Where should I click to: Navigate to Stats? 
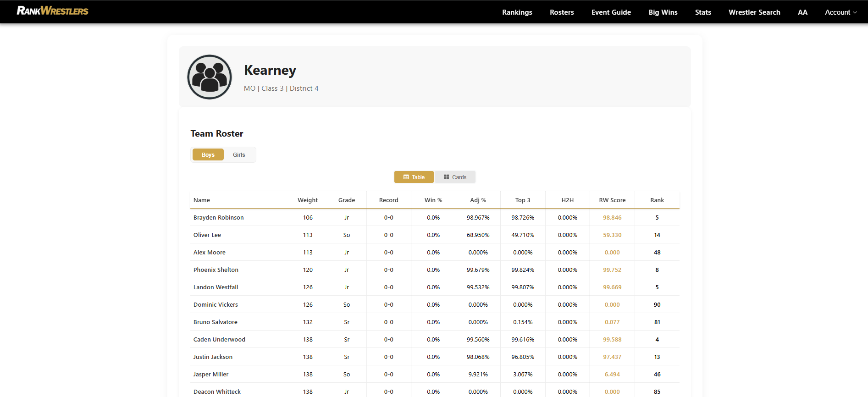(x=702, y=12)
